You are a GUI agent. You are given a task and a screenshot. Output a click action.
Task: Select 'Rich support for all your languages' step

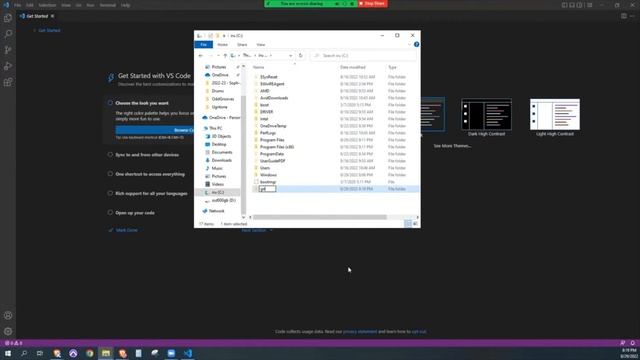pos(151,193)
